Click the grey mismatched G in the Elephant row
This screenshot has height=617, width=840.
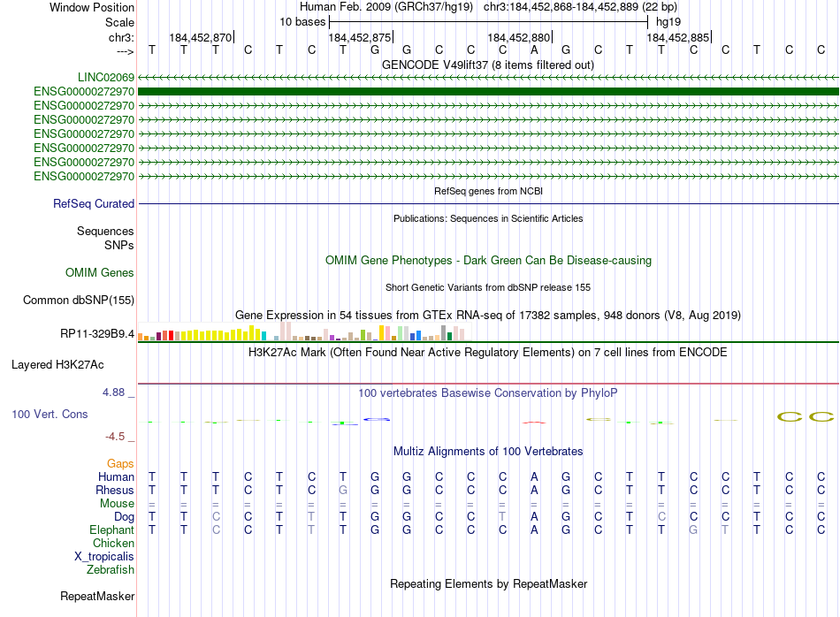693,529
